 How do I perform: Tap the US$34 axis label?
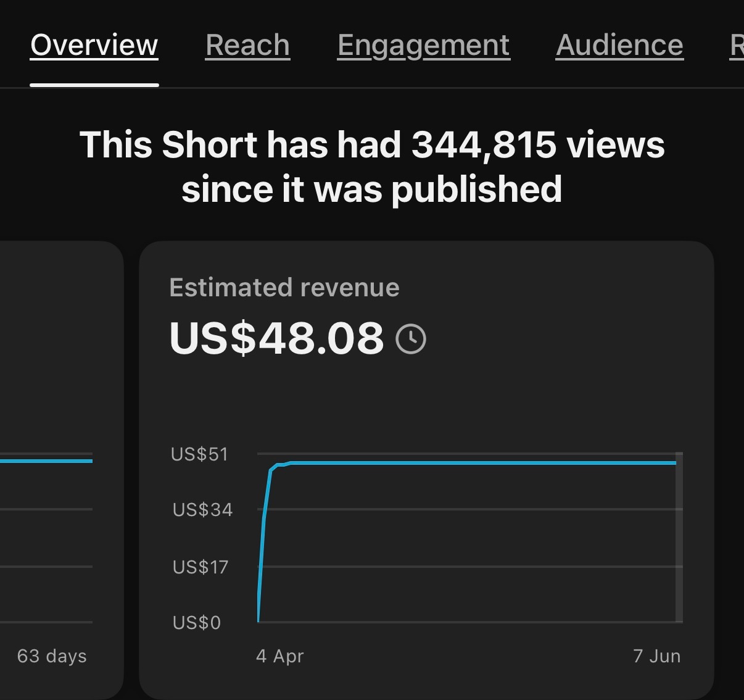pyautogui.click(x=202, y=510)
